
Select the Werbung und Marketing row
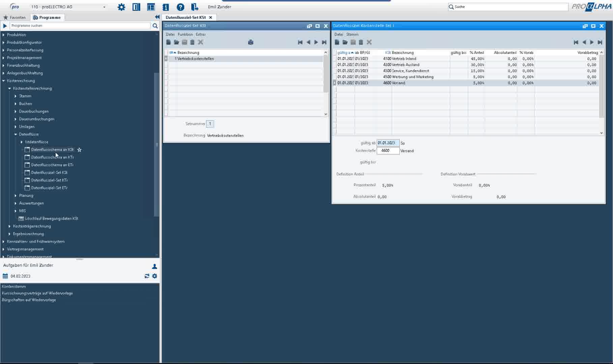(467, 77)
